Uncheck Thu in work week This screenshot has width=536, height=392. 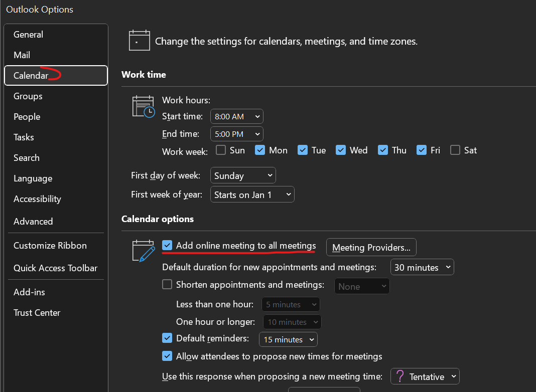[383, 150]
